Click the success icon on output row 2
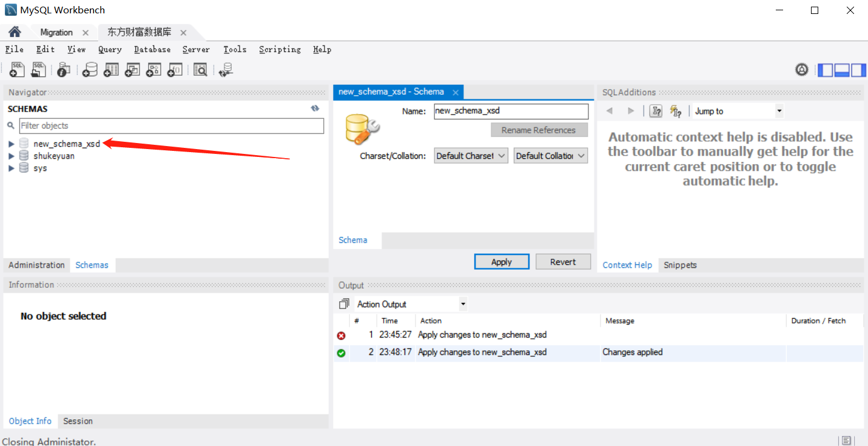Screen dimensions: 868x446 [341, 353]
